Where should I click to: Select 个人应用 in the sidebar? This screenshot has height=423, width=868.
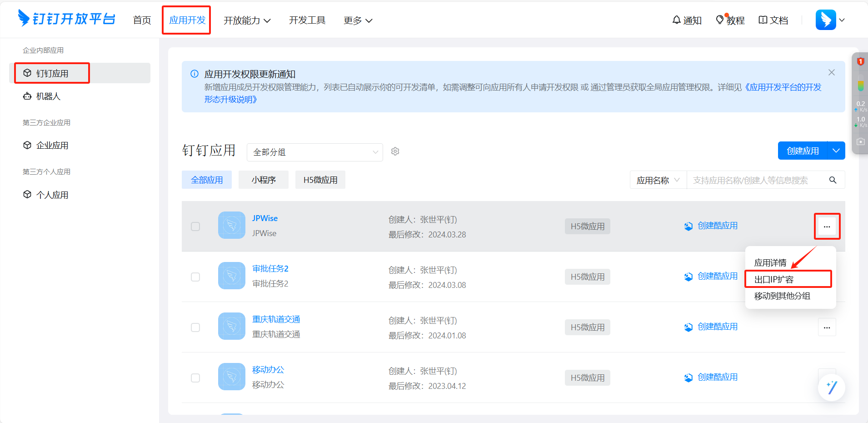click(80, 195)
